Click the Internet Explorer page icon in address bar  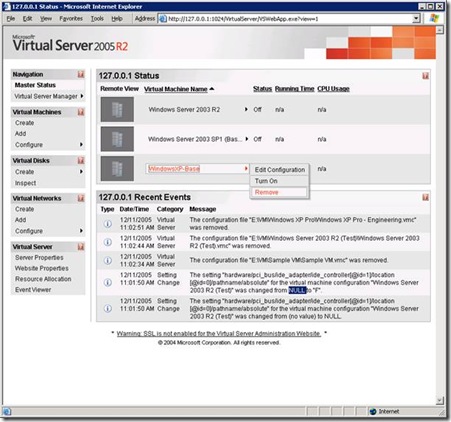[x=162, y=19]
